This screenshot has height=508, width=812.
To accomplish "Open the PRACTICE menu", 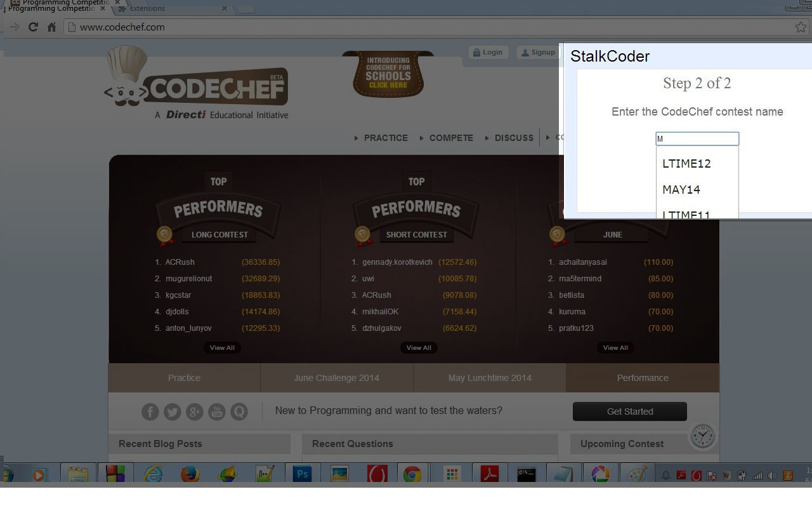I will [386, 138].
